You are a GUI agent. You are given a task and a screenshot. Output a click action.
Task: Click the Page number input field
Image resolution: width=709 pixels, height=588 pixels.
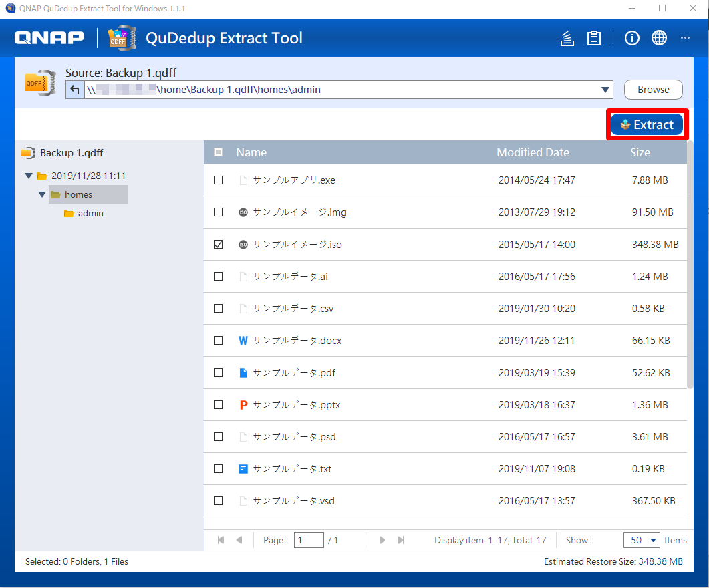[309, 540]
